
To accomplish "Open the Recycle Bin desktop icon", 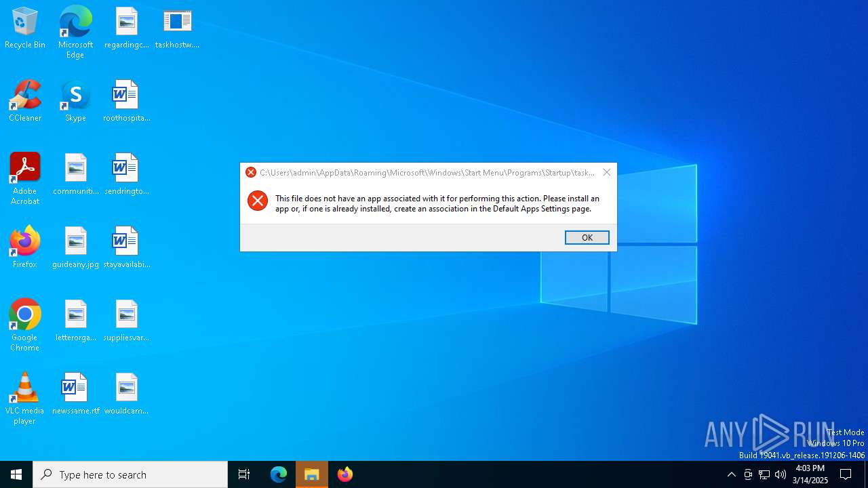I will [25, 28].
